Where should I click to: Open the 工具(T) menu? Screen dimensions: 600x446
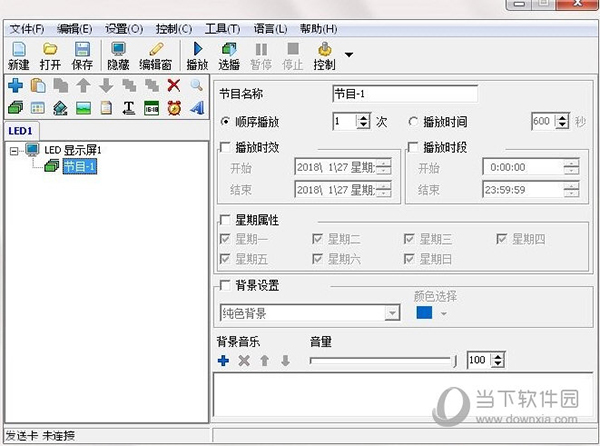pyautogui.click(x=220, y=29)
